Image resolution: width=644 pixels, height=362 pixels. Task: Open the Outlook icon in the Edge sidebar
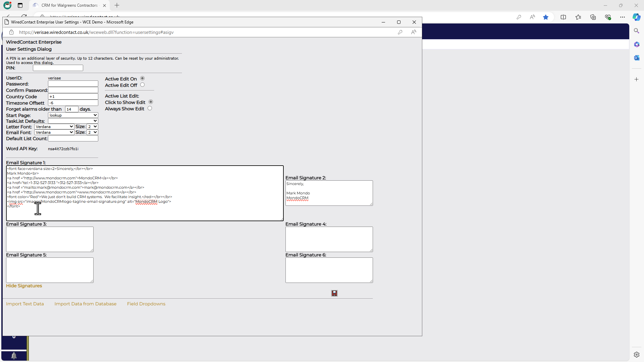click(x=636, y=58)
